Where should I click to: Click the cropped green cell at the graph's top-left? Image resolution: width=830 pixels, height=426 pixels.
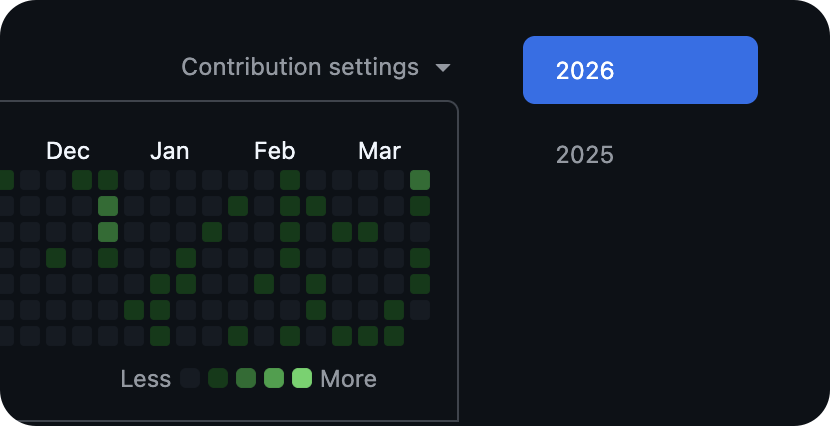click(x=6, y=180)
